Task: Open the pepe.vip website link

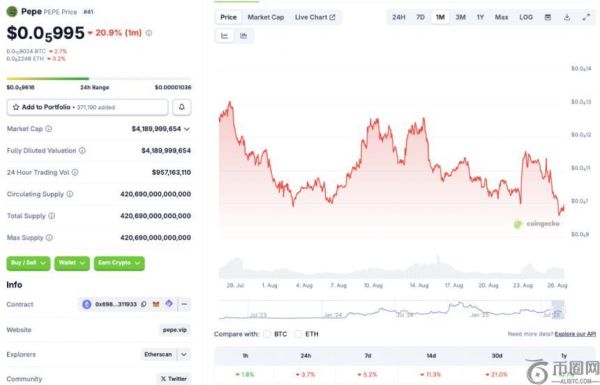Action: (174, 330)
